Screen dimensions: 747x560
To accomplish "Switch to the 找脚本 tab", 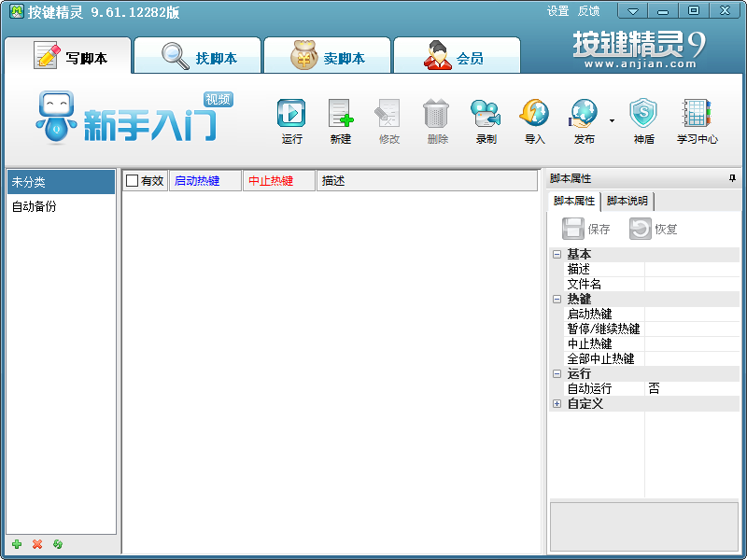I will click(198, 54).
